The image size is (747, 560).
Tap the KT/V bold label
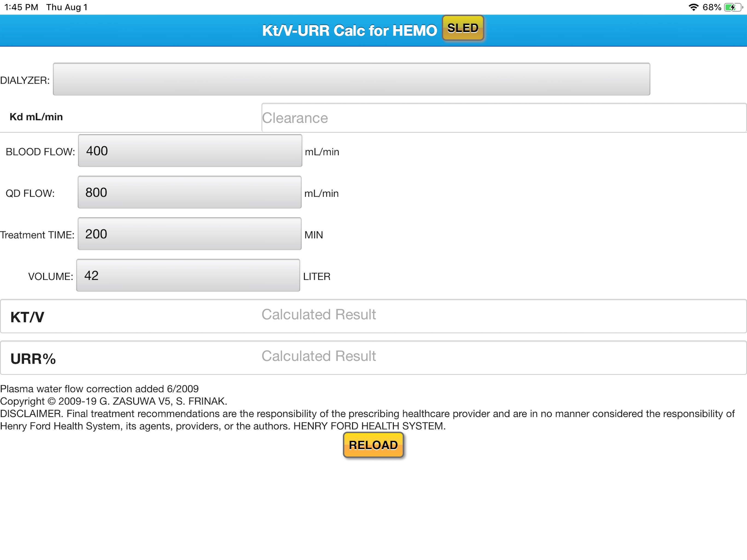point(27,317)
